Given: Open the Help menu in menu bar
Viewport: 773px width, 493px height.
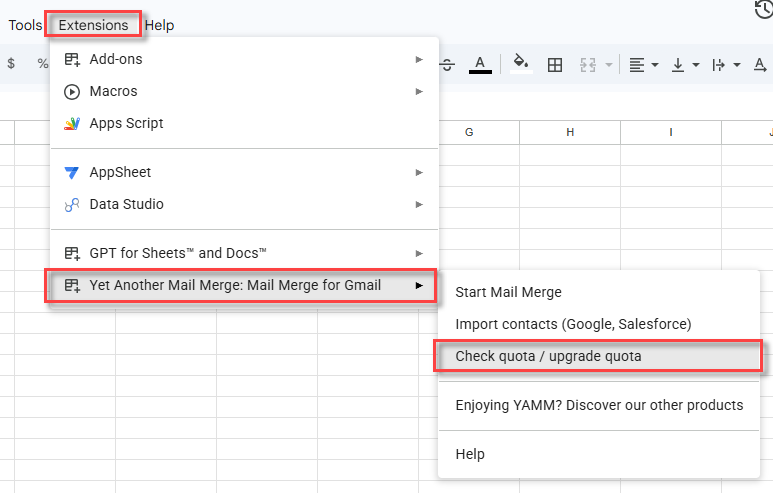Looking at the screenshot, I should (159, 25).
